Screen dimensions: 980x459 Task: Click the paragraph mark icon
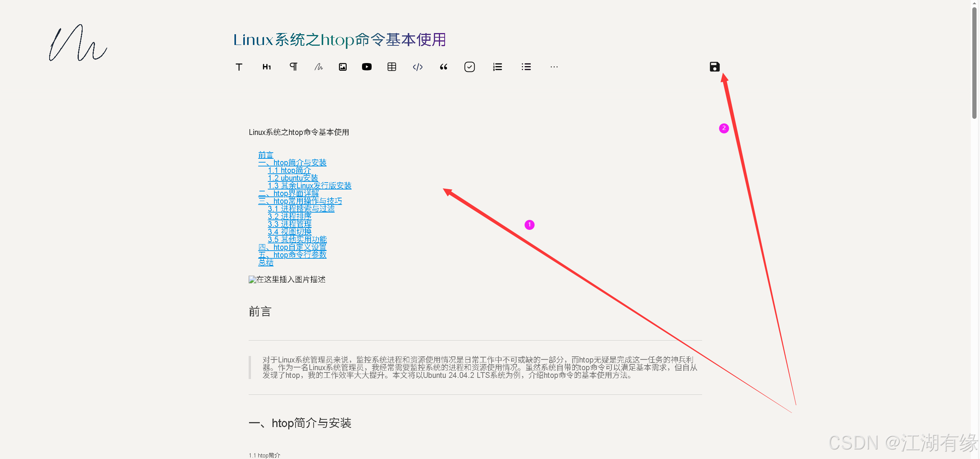(293, 67)
